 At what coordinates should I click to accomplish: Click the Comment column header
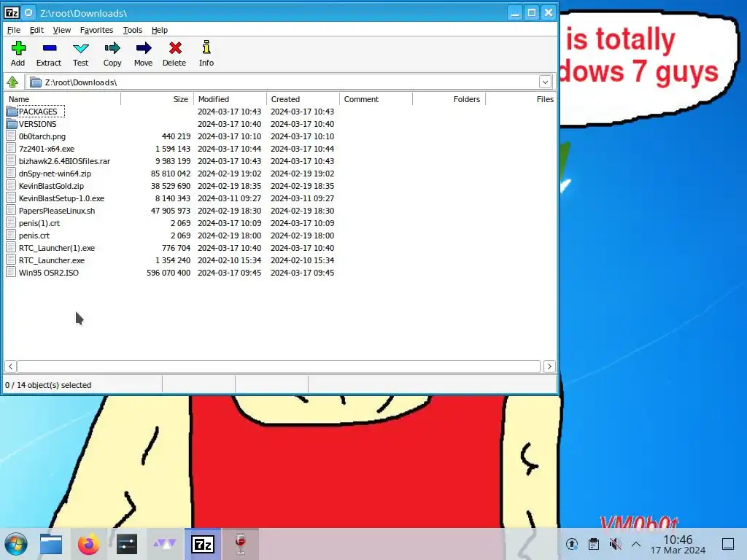(x=376, y=99)
